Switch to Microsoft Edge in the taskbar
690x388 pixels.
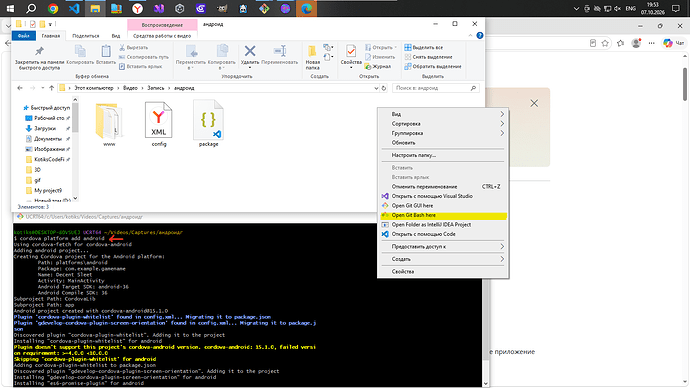[x=307, y=8]
